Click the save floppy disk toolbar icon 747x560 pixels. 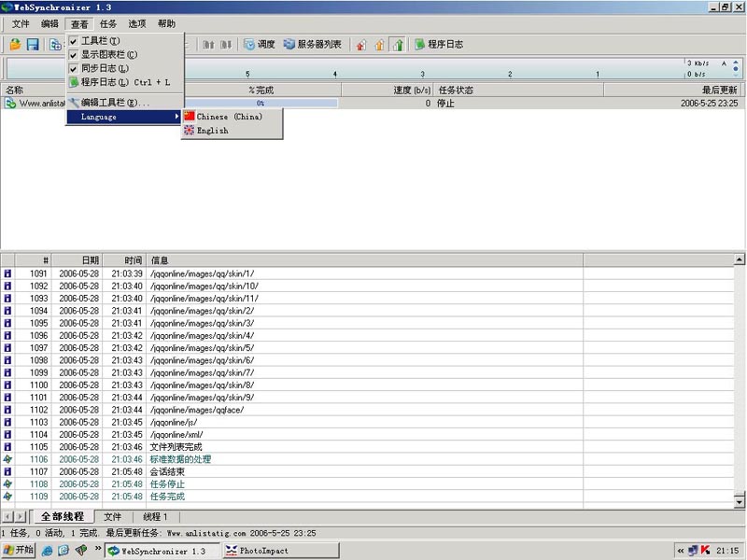33,44
